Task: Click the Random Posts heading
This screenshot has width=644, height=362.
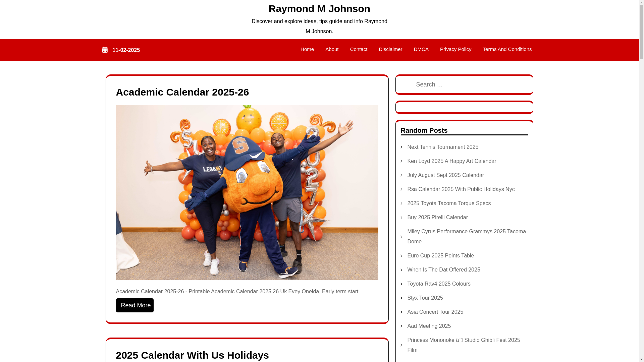Action: pos(424,130)
